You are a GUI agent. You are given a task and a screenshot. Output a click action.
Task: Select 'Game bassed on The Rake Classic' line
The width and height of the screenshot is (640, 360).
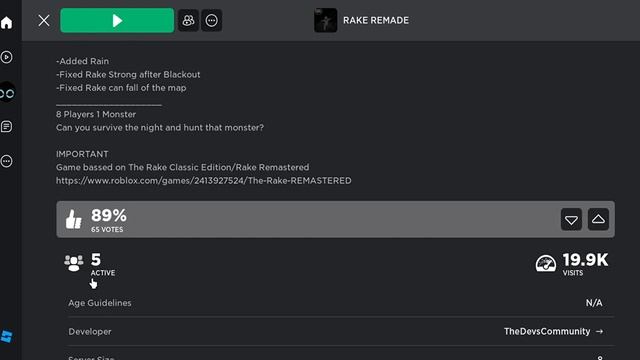point(182,167)
